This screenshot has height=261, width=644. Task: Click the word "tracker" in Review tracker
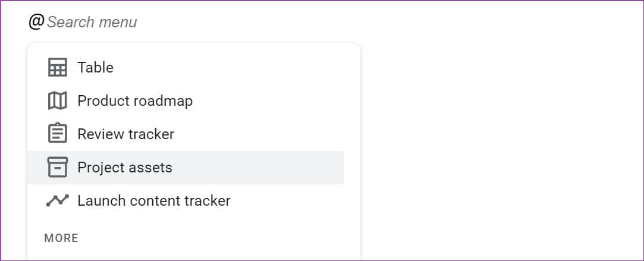pos(150,134)
